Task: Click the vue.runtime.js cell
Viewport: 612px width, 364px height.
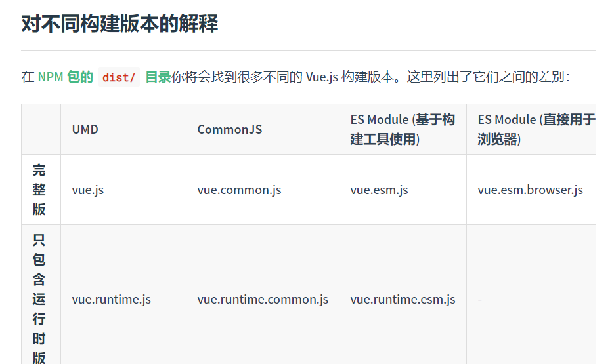Action: (112, 300)
